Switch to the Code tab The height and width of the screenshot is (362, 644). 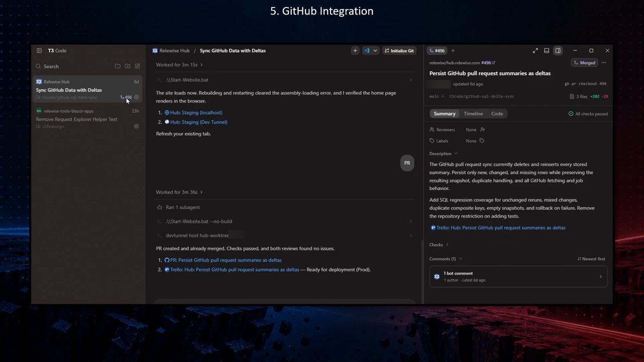pos(497,114)
